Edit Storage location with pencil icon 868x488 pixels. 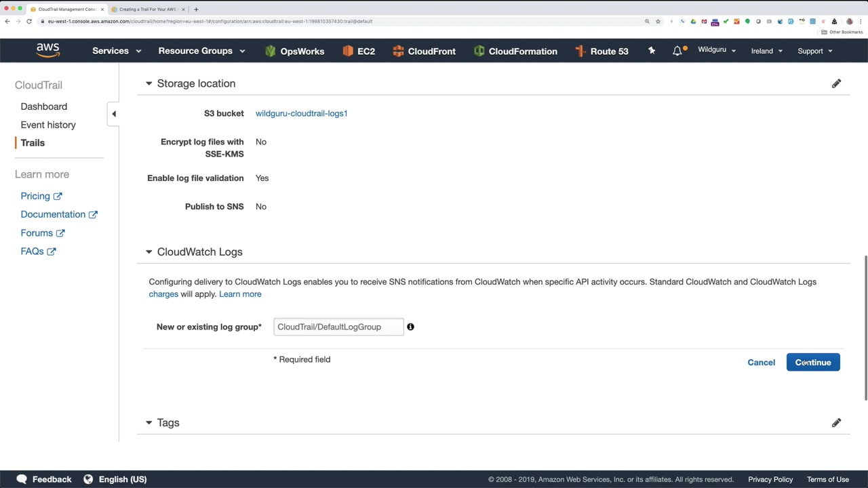[836, 83]
